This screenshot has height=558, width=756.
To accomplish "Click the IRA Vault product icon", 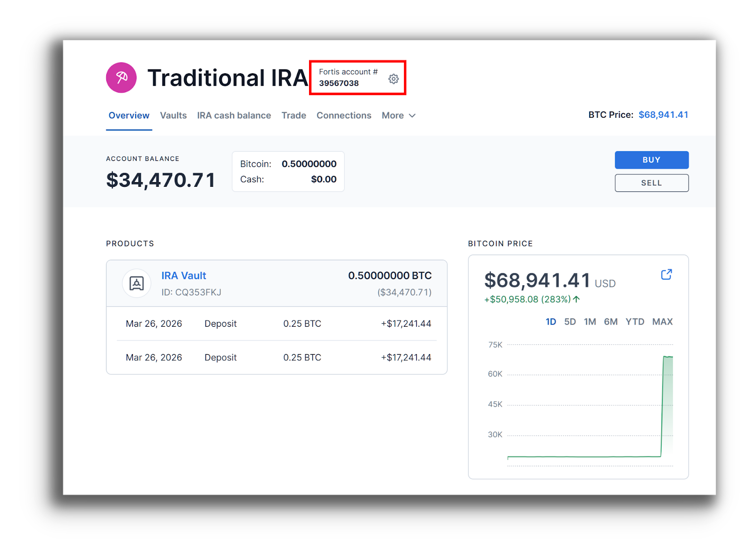I will coord(137,283).
